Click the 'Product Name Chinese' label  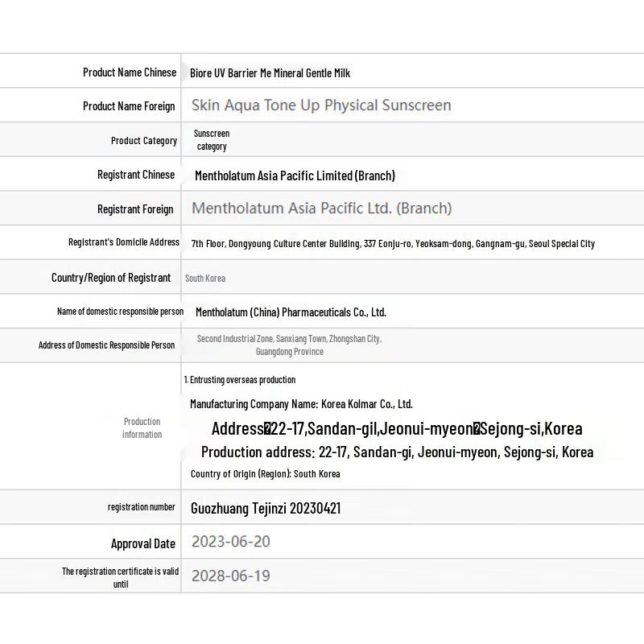[129, 72]
